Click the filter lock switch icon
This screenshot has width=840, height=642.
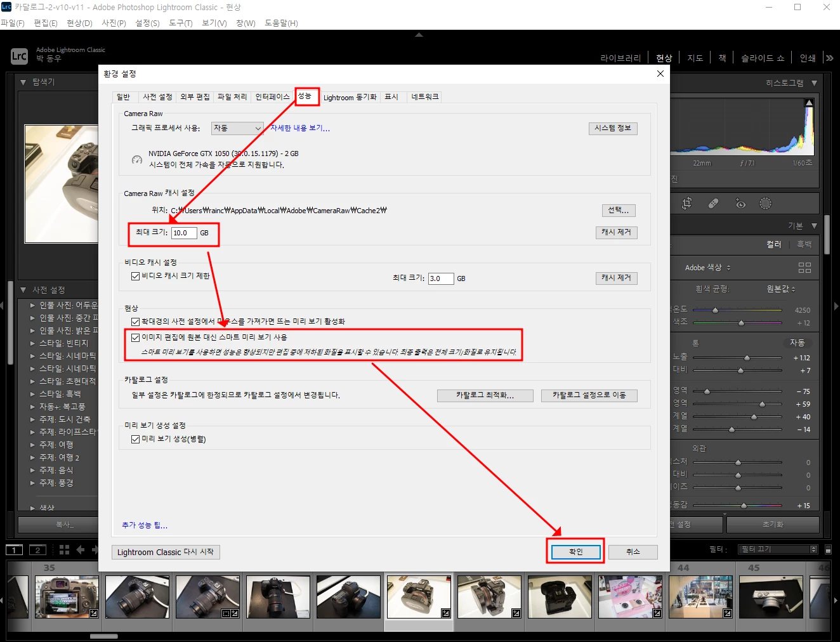click(x=828, y=549)
